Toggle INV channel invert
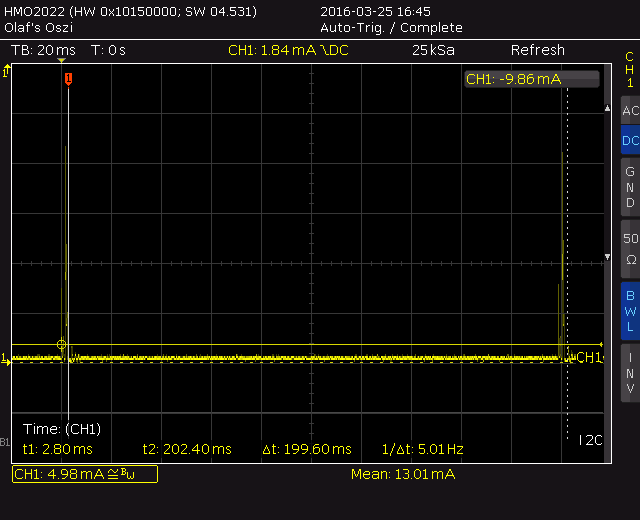Viewport: 640px width, 520px height. [x=630, y=373]
